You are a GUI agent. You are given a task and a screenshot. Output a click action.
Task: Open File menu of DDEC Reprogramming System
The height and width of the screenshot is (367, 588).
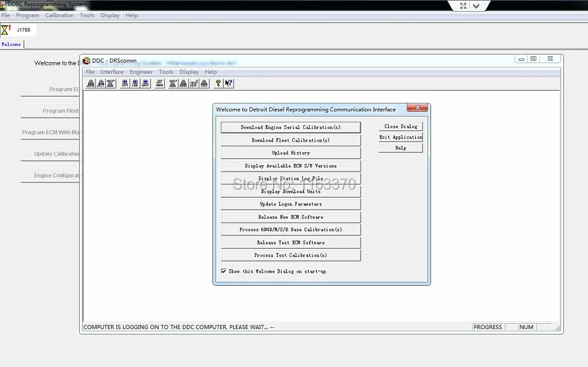6,15
